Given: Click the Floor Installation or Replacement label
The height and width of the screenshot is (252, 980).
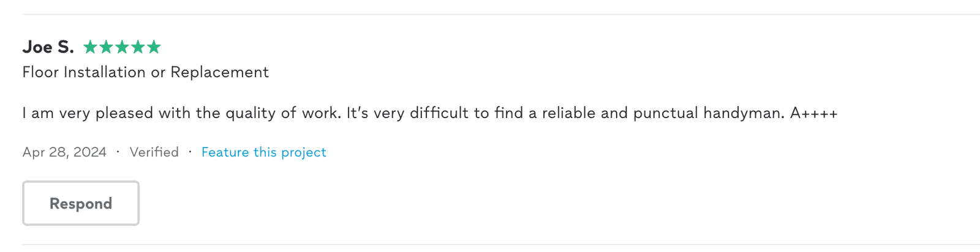Looking at the screenshot, I should pos(145,72).
